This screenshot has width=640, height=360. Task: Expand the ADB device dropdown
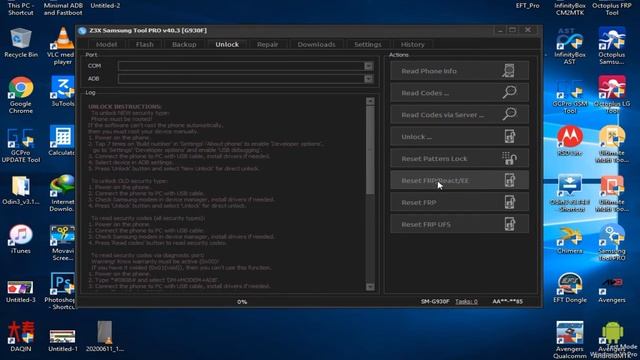click(369, 79)
